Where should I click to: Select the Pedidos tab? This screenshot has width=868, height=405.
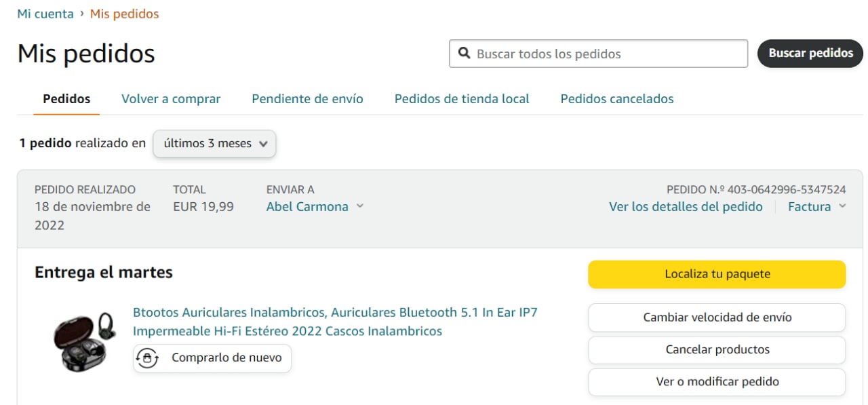66,99
